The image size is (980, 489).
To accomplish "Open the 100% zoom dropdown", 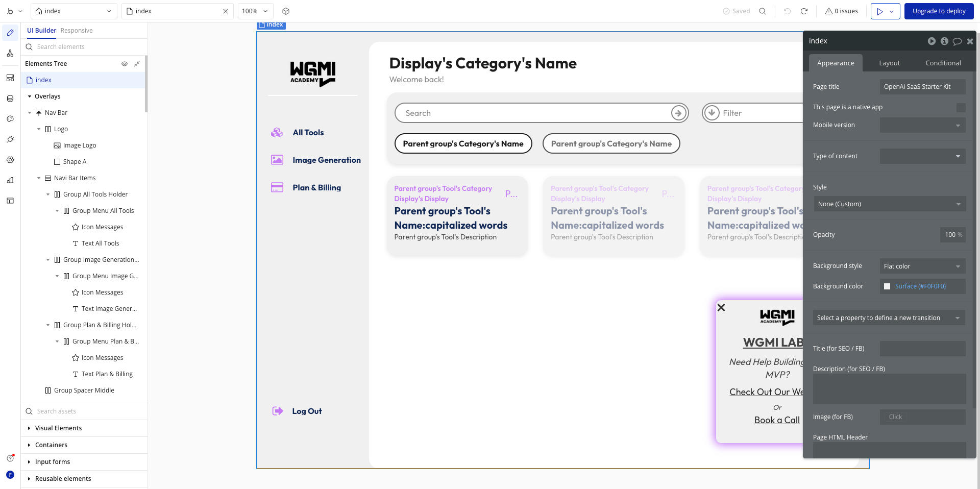I will point(255,11).
